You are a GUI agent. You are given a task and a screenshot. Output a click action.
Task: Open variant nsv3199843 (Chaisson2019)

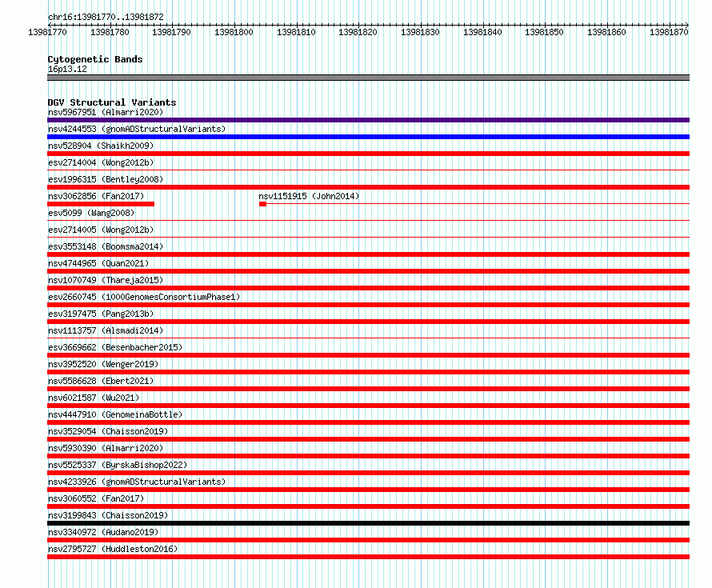(108, 515)
